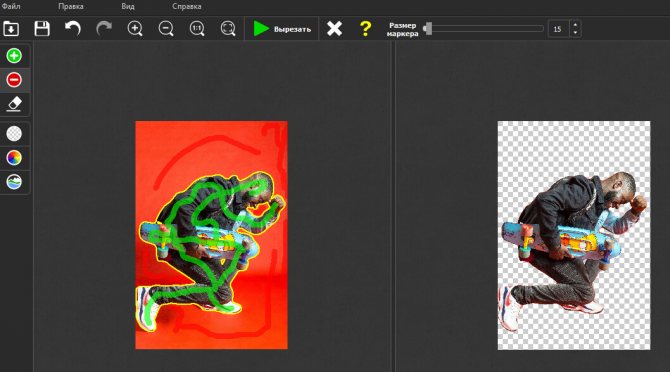Open the Файл menu

(11, 6)
